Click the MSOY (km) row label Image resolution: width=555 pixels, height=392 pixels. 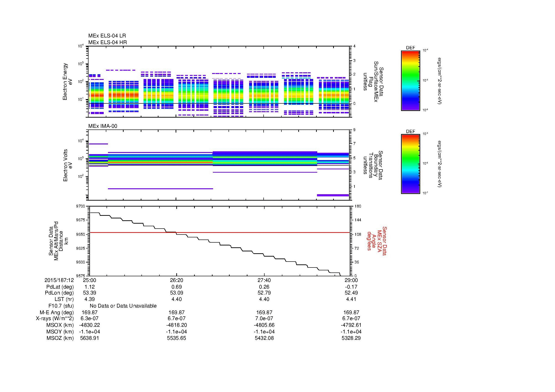point(60,332)
